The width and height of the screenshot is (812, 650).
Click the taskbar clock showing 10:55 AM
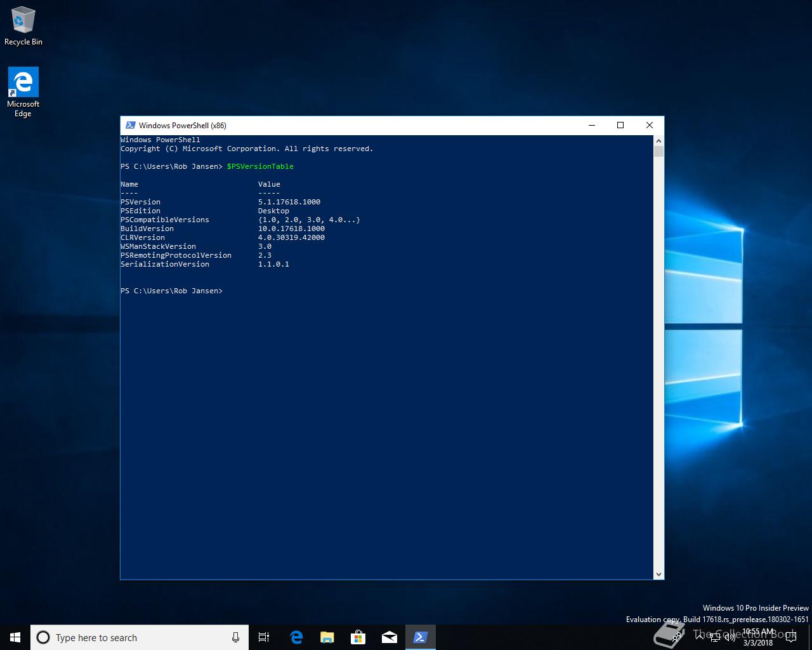click(758, 637)
